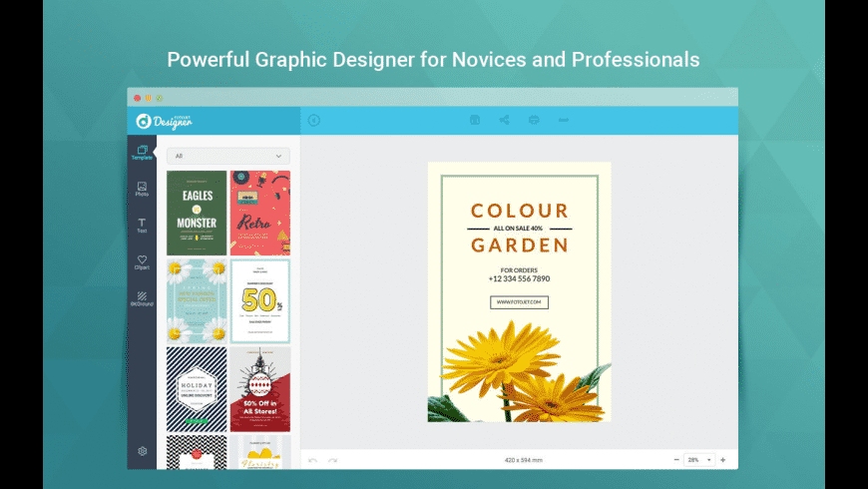This screenshot has height=489, width=868.
Task: Click the Share icon in top toolbar
Action: point(504,120)
